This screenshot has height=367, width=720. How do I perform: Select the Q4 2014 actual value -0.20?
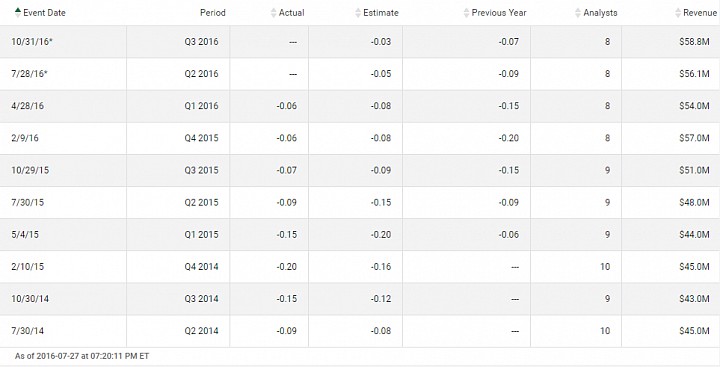pos(287,266)
